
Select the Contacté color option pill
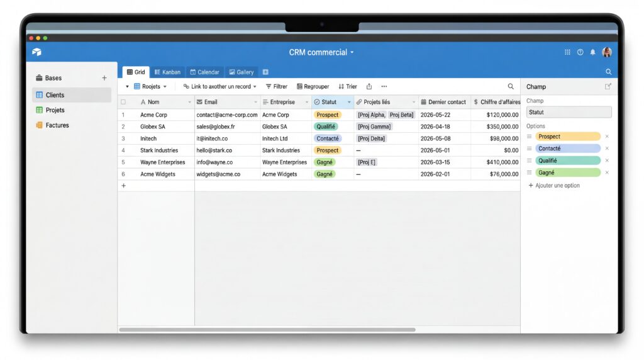pos(568,149)
